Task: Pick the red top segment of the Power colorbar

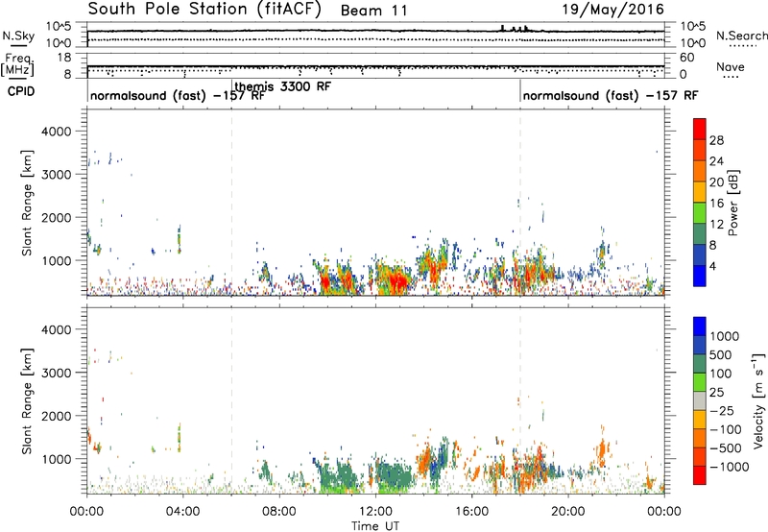Action: [x=700, y=130]
